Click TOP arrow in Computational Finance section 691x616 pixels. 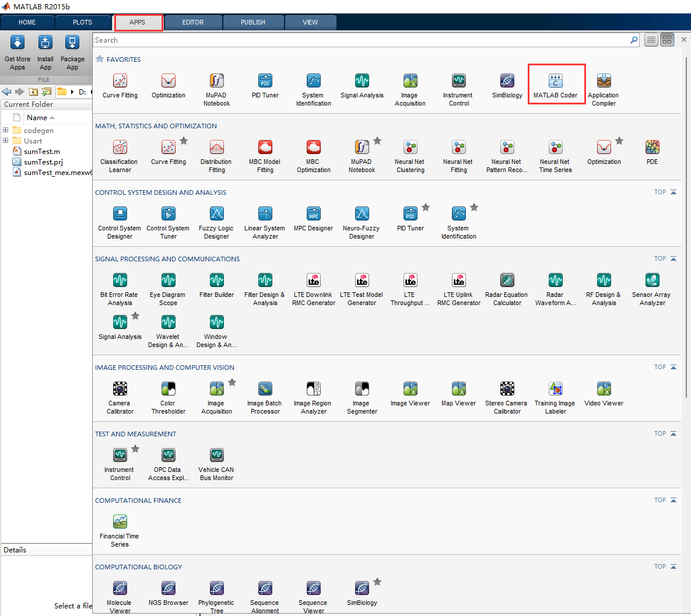[674, 500]
